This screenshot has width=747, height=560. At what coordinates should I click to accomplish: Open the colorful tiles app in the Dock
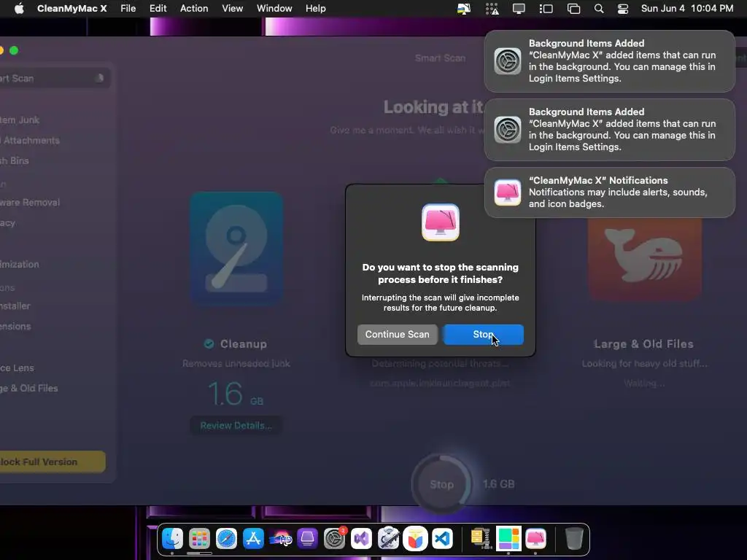click(x=508, y=539)
